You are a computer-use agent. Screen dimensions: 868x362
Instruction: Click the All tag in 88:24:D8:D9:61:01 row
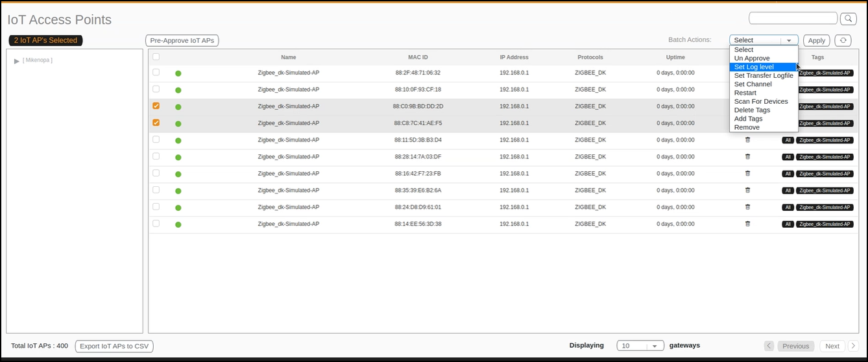coord(788,208)
